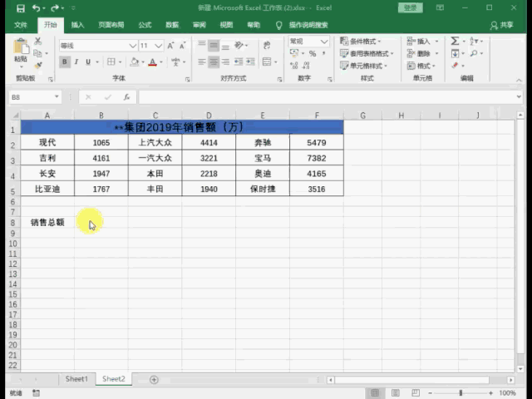Apply comma style
532x399 pixels.
pyautogui.click(x=323, y=53)
